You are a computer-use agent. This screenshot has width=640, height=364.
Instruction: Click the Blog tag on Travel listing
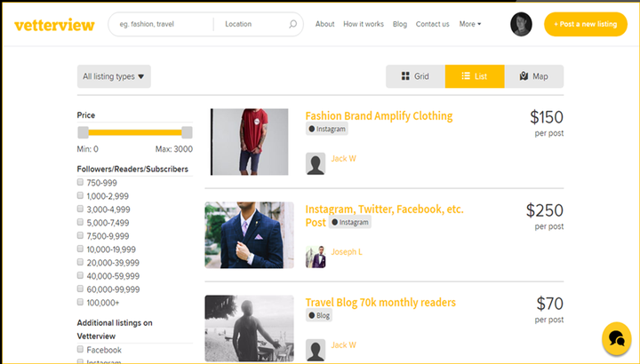(x=319, y=315)
